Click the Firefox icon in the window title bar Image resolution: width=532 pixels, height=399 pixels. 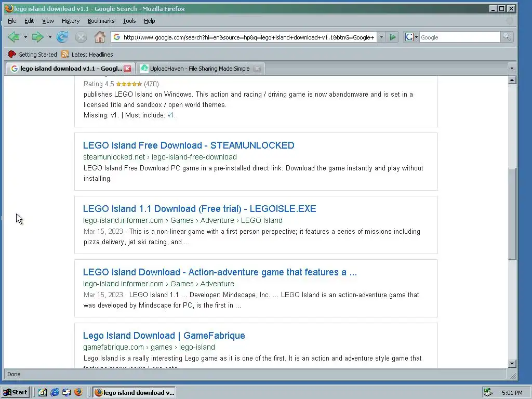pyautogui.click(x=9, y=8)
